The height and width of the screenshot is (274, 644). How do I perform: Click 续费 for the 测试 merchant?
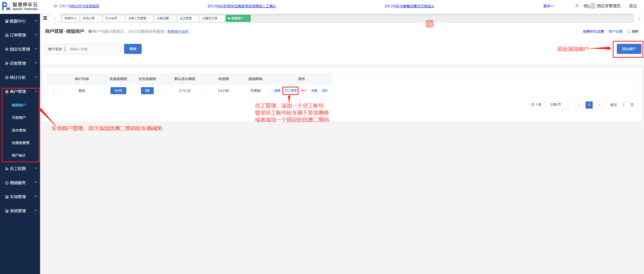[314, 91]
